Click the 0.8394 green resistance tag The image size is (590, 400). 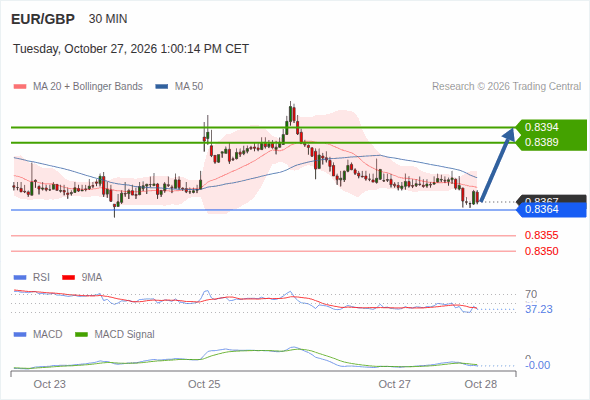point(552,127)
